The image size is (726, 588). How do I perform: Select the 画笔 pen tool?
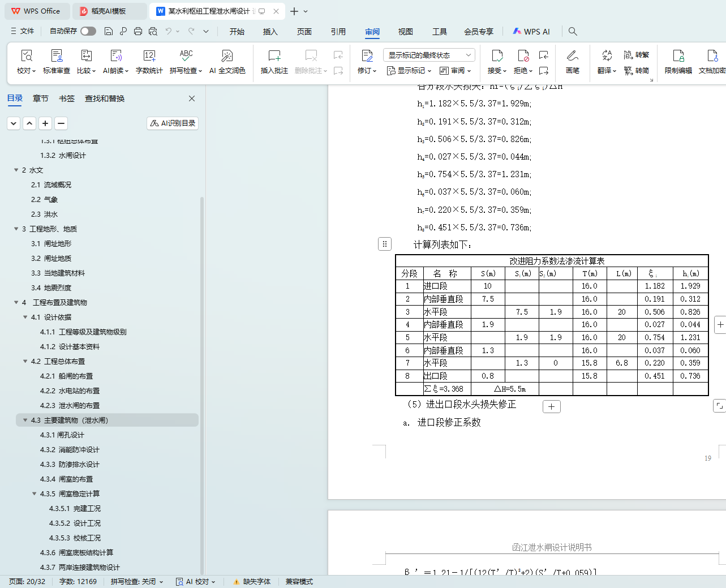coord(572,61)
